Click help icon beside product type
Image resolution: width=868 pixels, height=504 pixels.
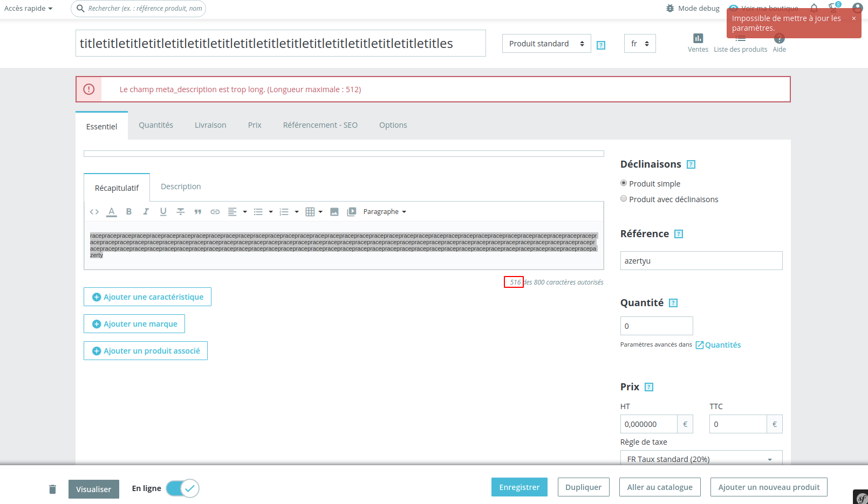point(601,45)
